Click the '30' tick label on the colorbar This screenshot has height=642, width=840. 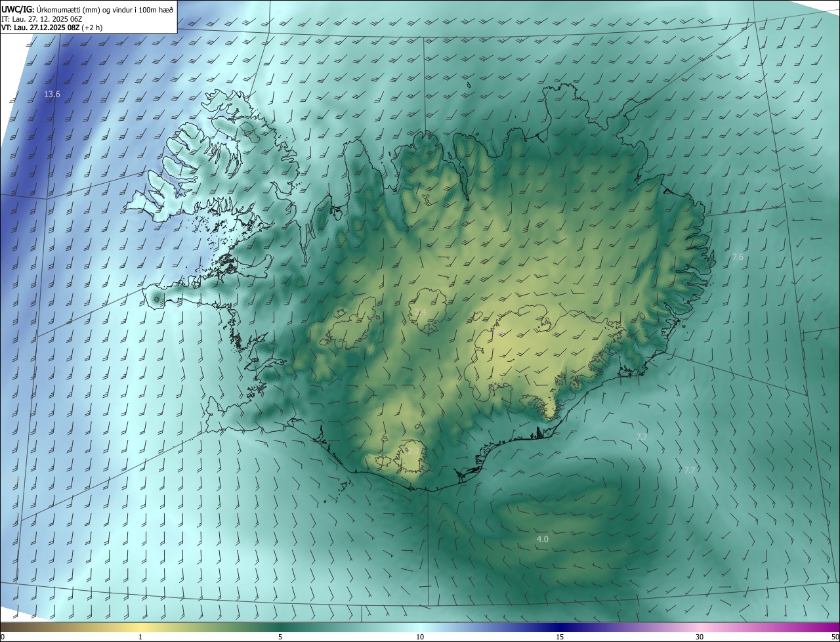click(x=700, y=637)
